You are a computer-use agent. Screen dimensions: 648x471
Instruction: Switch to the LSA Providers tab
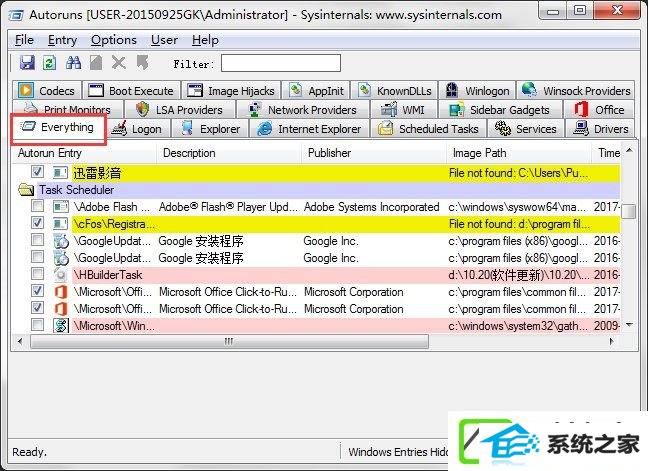point(180,110)
